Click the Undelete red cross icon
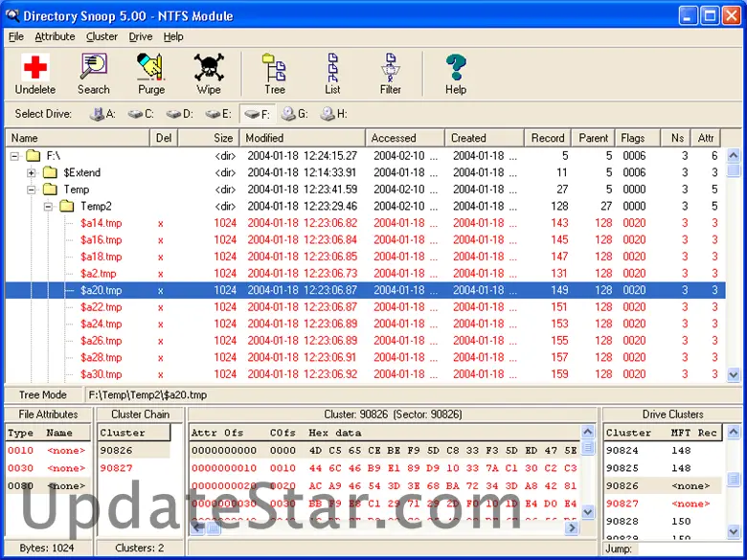747x560 pixels. click(35, 67)
